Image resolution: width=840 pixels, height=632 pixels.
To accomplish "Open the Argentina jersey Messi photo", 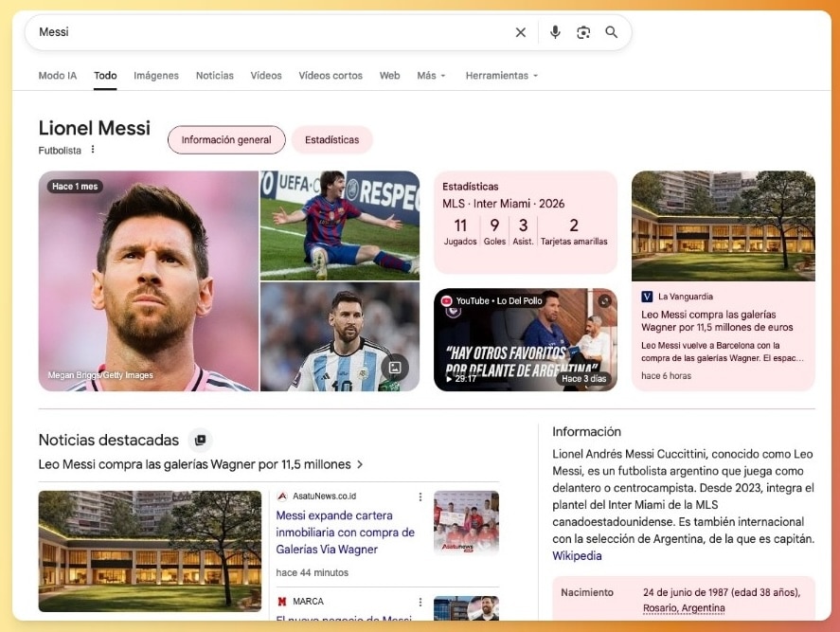I will coord(340,336).
